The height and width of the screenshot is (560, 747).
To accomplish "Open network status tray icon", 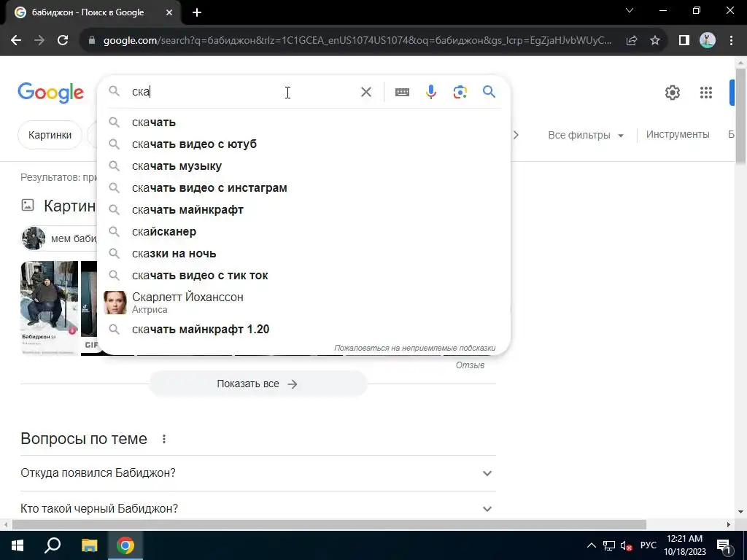I will pyautogui.click(x=609, y=545).
